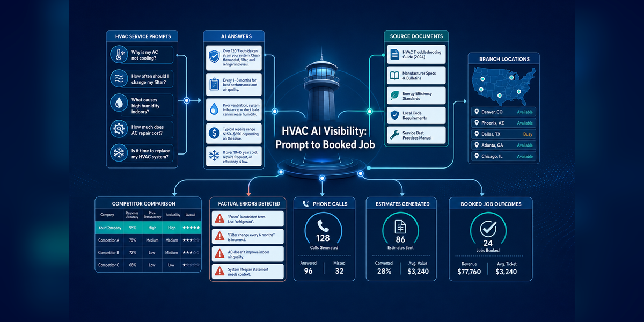Click the map pin icon for Atlanta, GA

pyautogui.click(x=476, y=145)
